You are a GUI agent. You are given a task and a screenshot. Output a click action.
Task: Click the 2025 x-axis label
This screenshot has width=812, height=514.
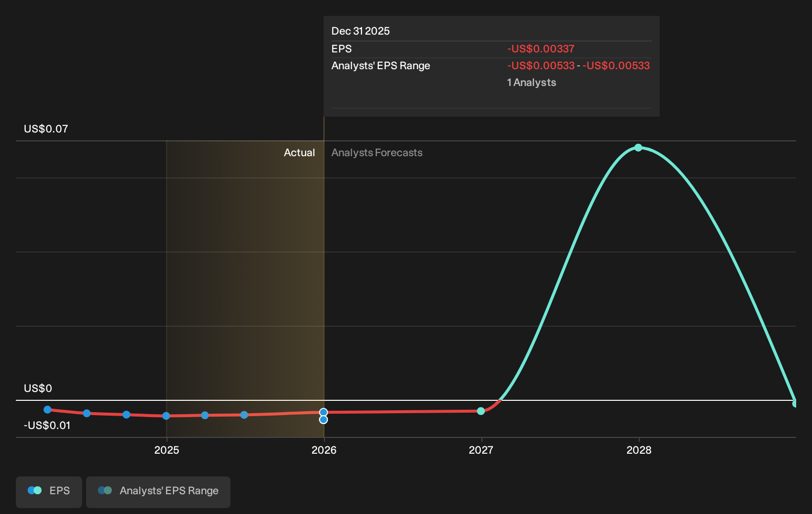[x=167, y=450]
